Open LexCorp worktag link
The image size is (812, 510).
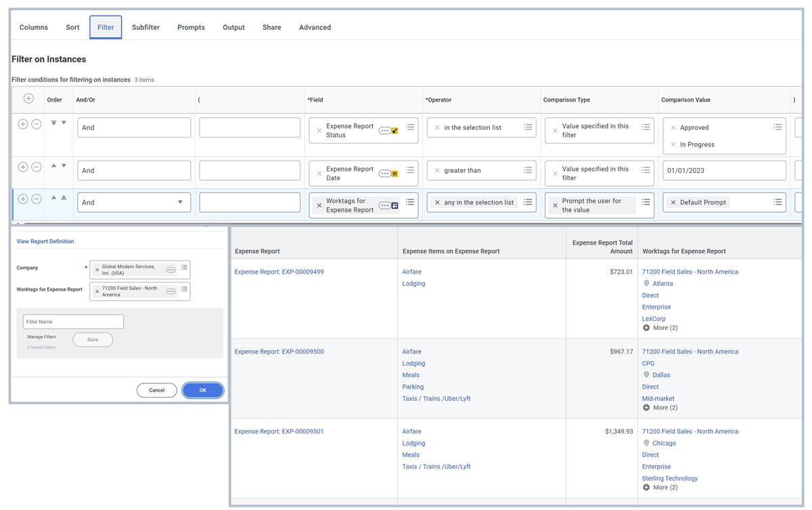pyautogui.click(x=654, y=319)
